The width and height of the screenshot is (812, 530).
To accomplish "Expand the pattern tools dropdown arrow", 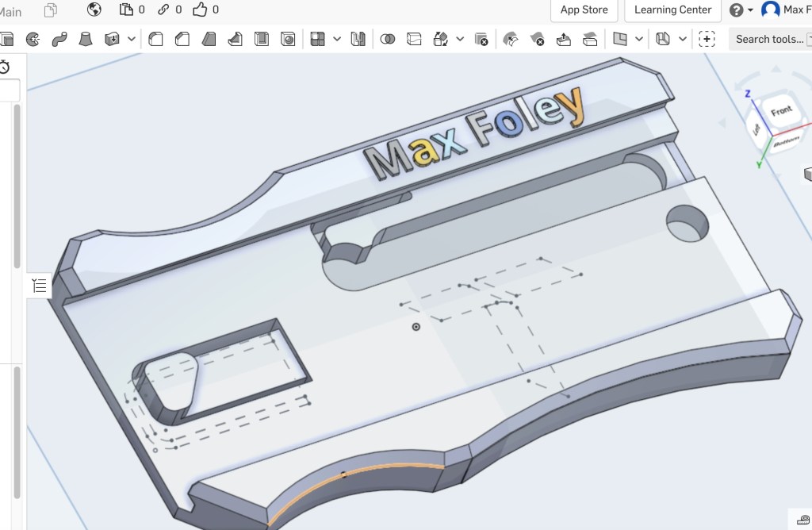I will point(337,39).
